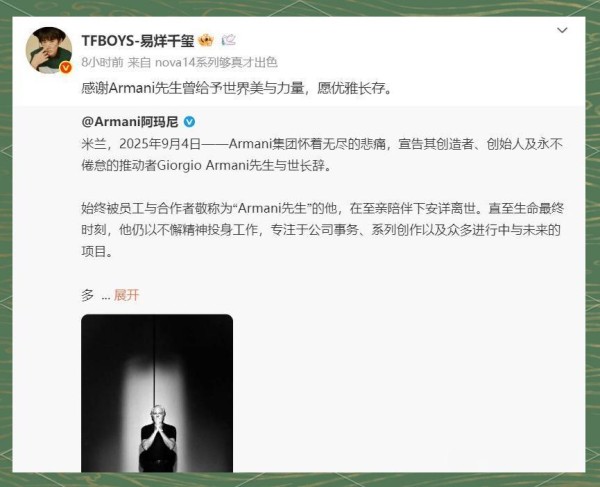
Task: Click the paragraph starting 米兰，2025年9月4日
Action: (322, 155)
